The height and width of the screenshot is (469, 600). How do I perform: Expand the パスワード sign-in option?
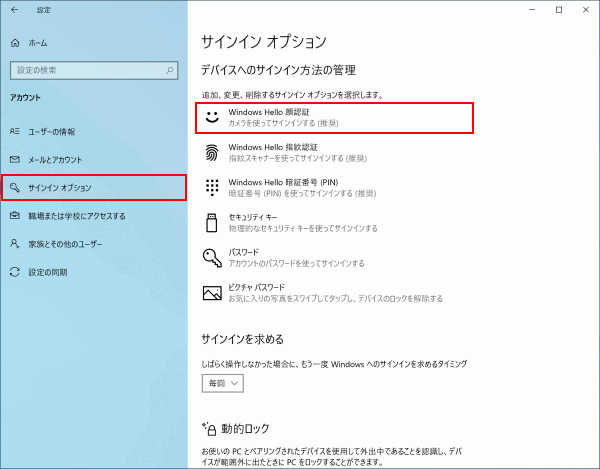point(334,258)
